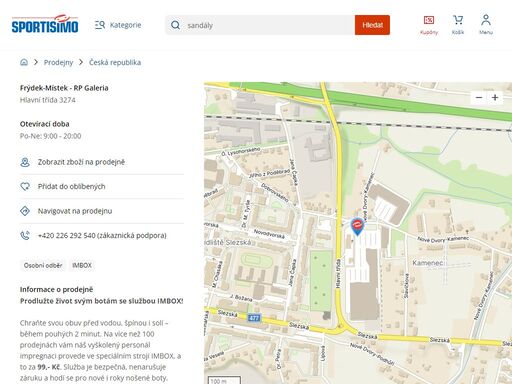Open Česká republika breadcrumb link

(x=115, y=62)
